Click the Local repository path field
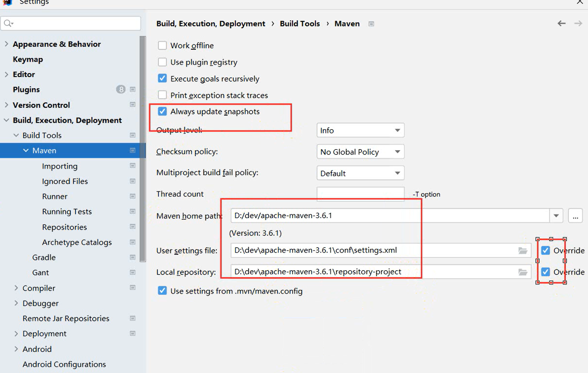 [x=381, y=272]
